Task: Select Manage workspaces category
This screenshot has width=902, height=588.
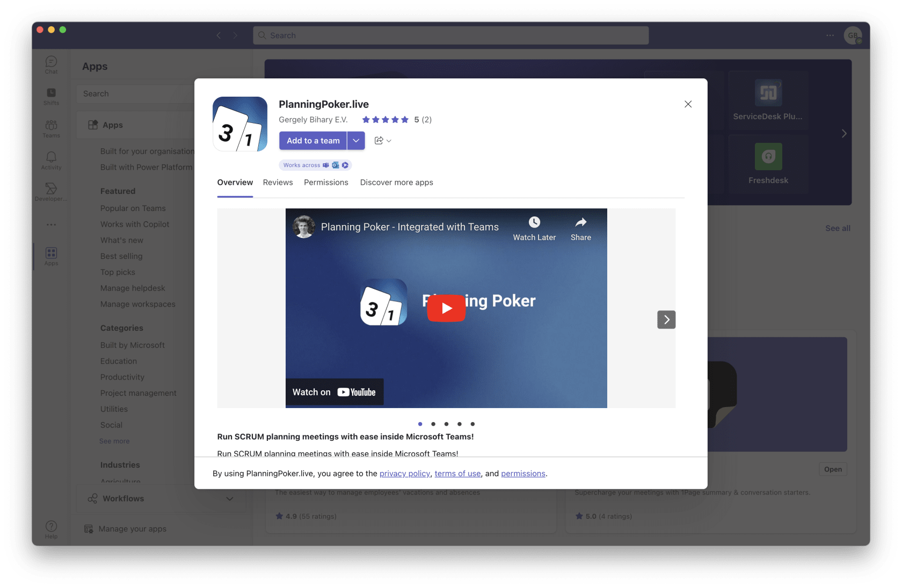Action: (138, 304)
